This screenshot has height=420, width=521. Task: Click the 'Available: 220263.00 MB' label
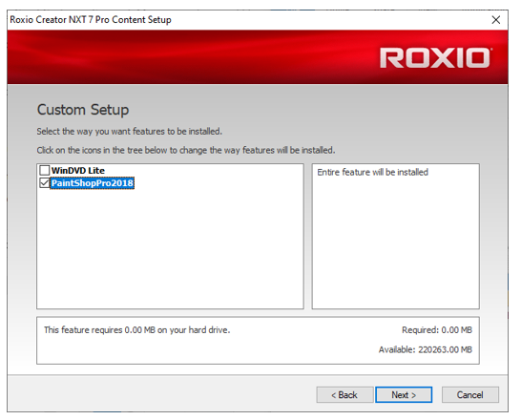(x=426, y=349)
